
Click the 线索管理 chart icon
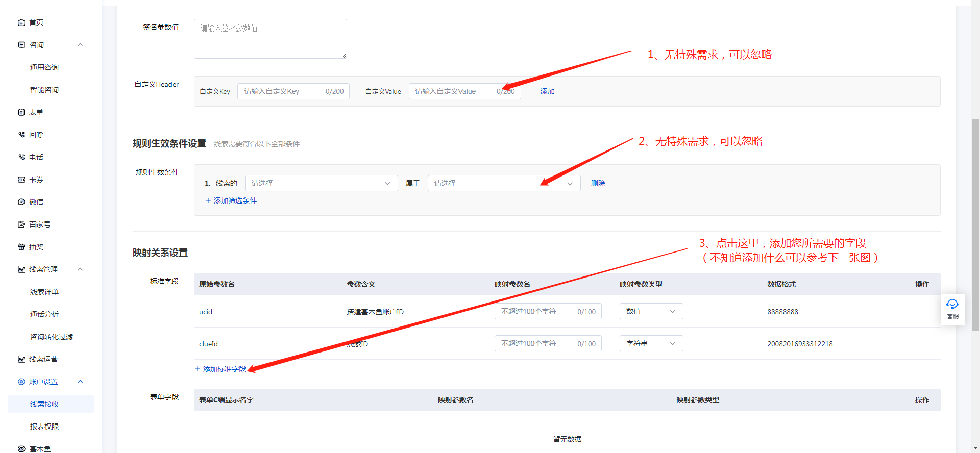click(x=21, y=269)
